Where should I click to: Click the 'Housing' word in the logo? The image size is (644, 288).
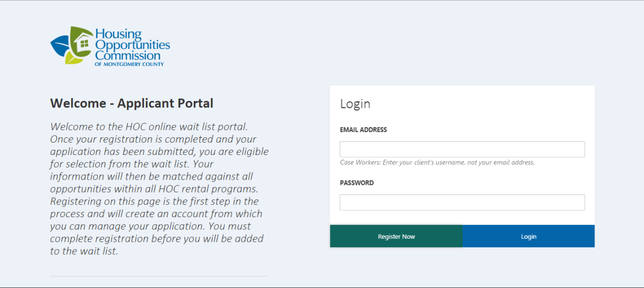pos(118,34)
